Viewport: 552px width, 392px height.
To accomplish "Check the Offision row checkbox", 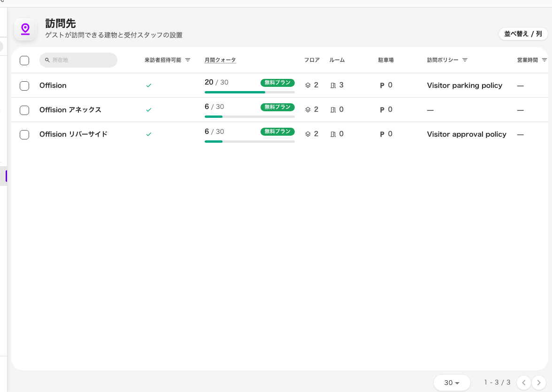I will tap(24, 85).
